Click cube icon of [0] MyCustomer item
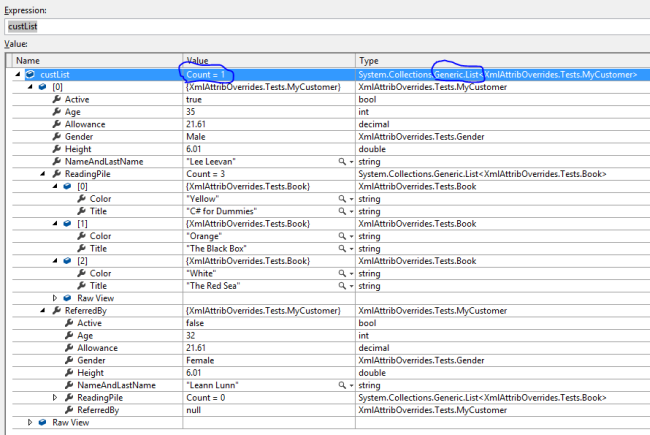 (42, 87)
